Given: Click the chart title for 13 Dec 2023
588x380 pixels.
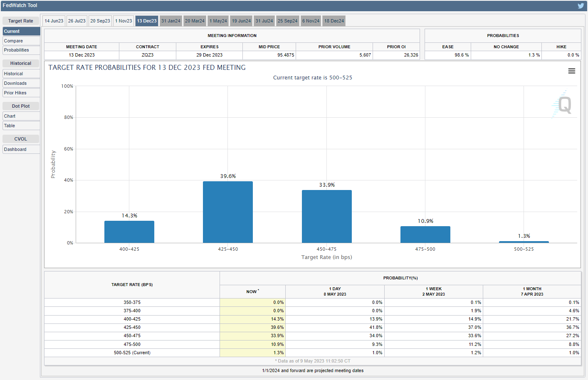Looking at the screenshot, I should 147,67.
